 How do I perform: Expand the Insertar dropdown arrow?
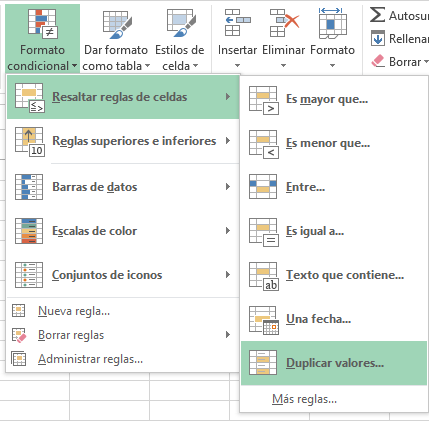click(x=237, y=65)
